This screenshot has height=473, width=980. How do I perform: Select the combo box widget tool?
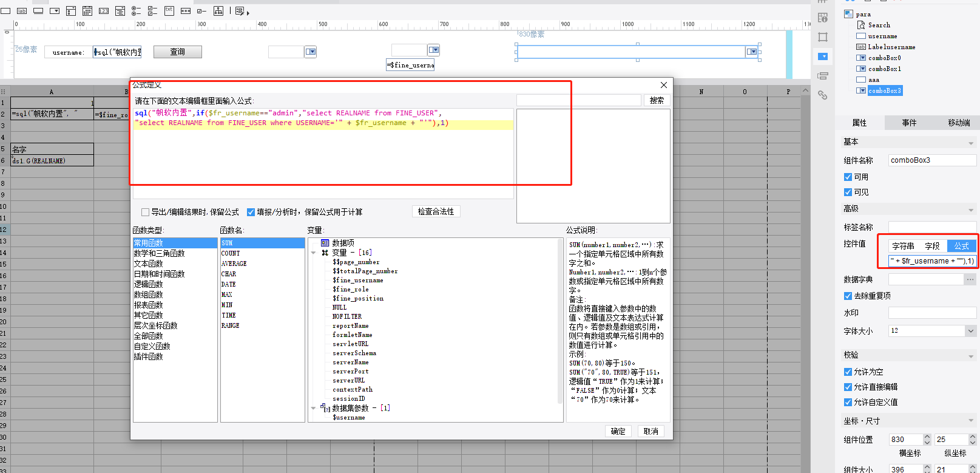(55, 11)
